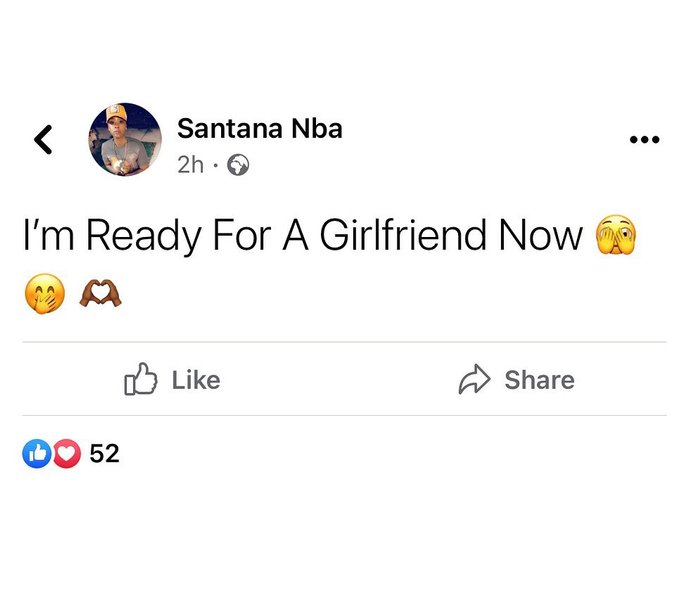Click the red heart reaction icon
The image size is (689, 600).
pos(66,454)
